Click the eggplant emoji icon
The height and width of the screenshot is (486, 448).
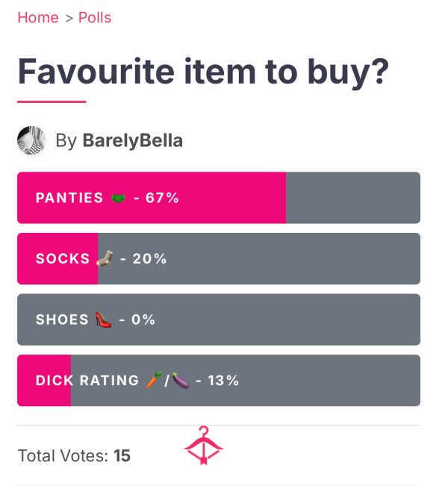pos(181,380)
